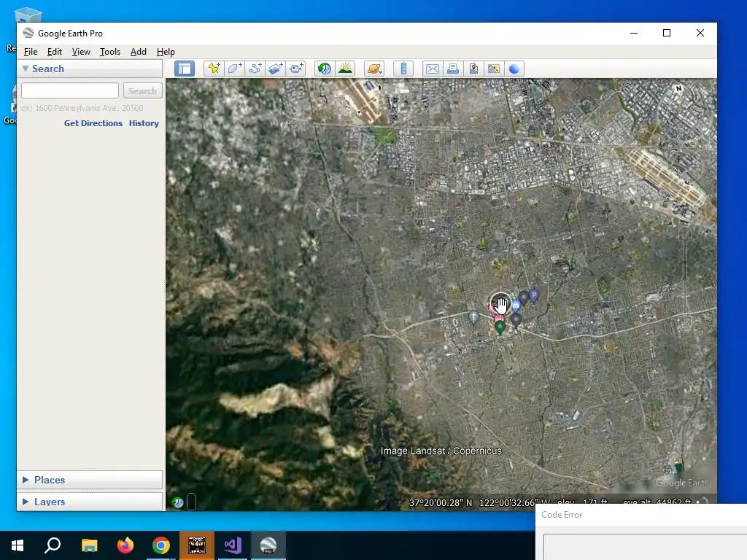This screenshot has width=747, height=560.
Task: Click the north compass indicator on map
Action: 679,88
